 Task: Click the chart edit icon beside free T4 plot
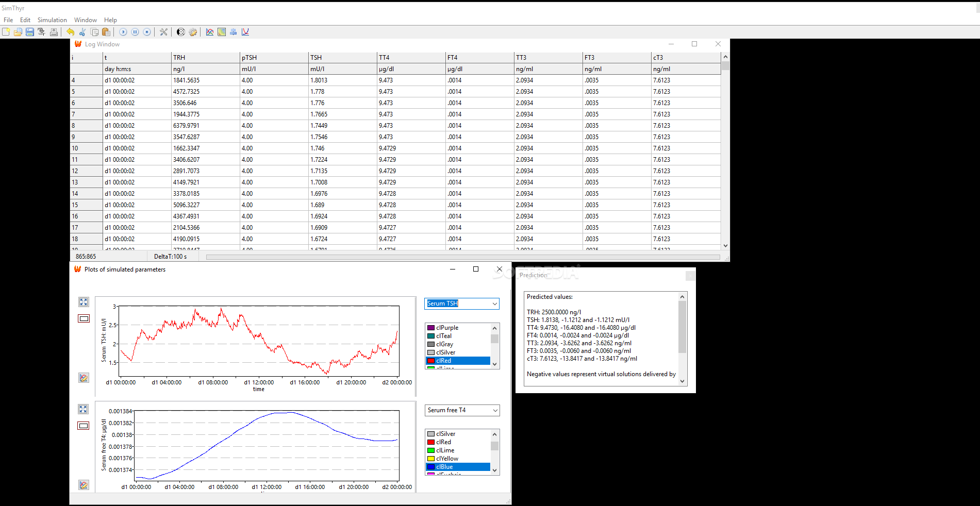click(x=84, y=485)
